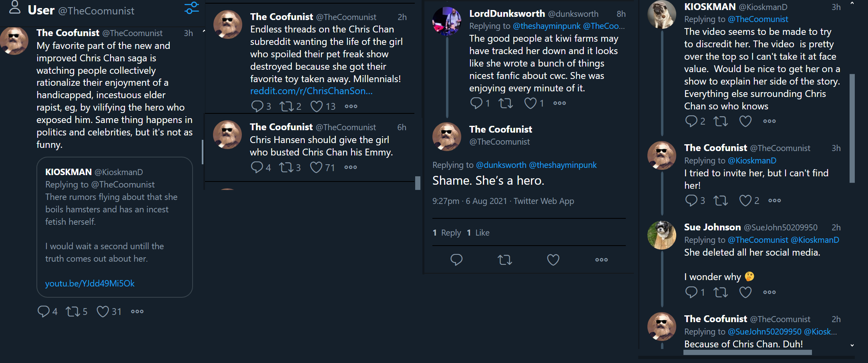Open the youtu.be/YJdd49Mi5Ok link
The height and width of the screenshot is (363, 868).
coord(90,283)
